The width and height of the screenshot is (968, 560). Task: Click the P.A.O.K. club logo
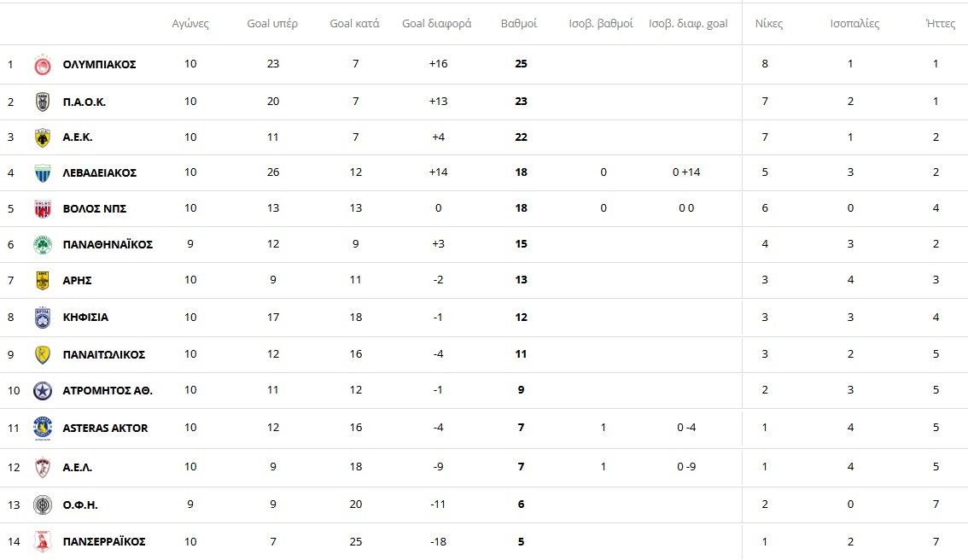coord(42,102)
